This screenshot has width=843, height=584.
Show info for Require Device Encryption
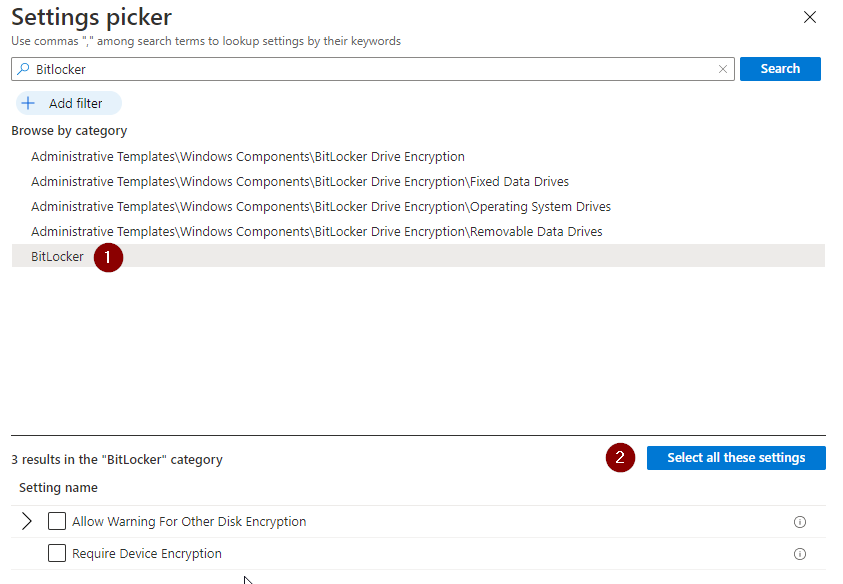point(799,554)
